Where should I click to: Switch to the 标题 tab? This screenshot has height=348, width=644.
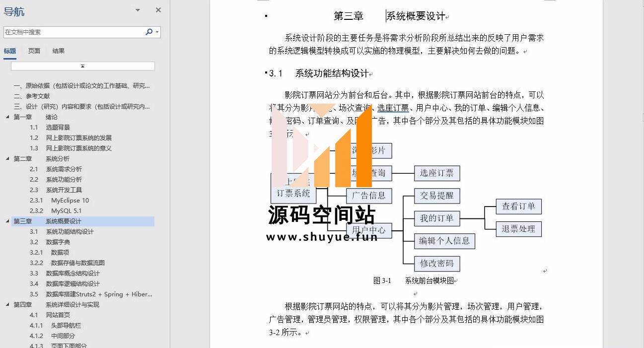10,51
